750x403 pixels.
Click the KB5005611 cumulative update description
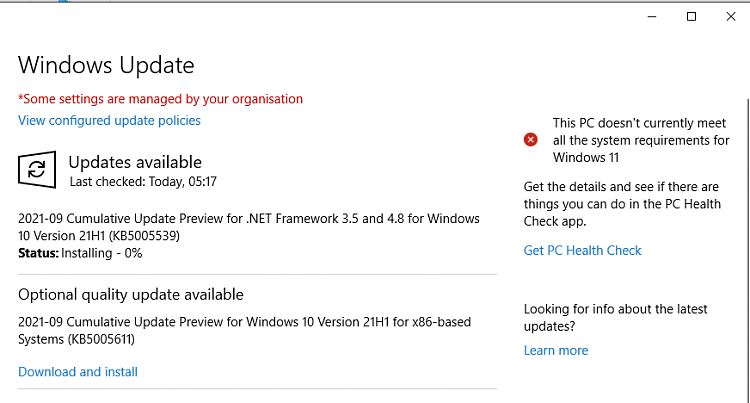click(244, 330)
